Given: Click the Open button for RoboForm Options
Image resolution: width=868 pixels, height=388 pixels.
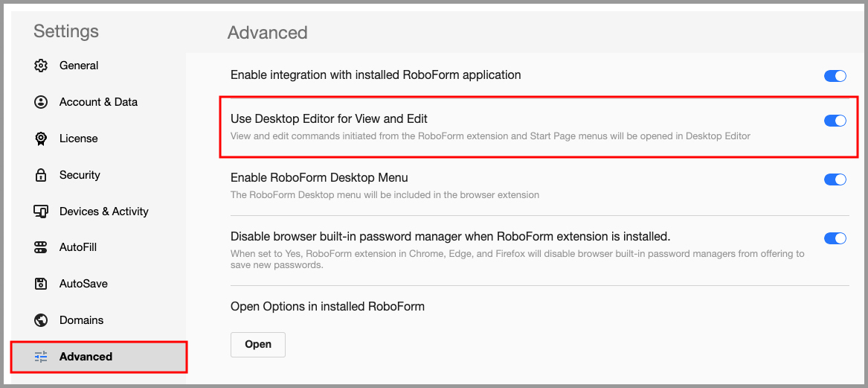Looking at the screenshot, I should (258, 345).
